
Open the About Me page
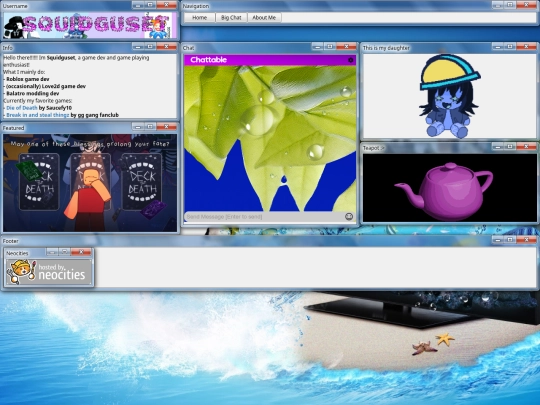(x=264, y=18)
